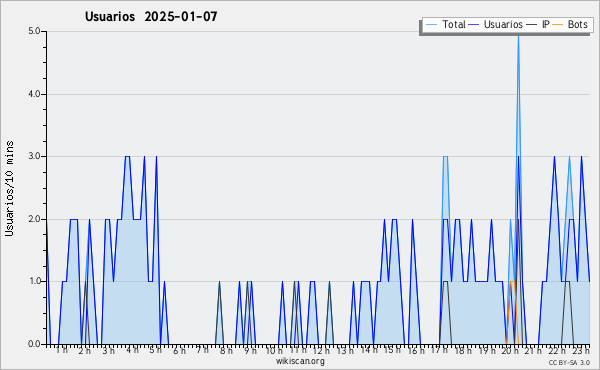Image resolution: width=600 pixels, height=370 pixels.
Task: Click the '21 h' x-axis label
Action: pyautogui.click(x=533, y=350)
